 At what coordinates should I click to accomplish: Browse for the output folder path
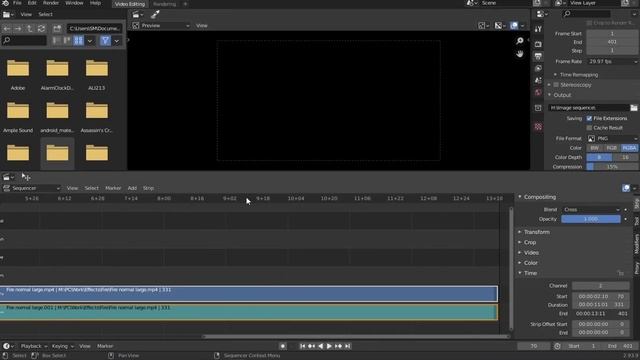pos(633,108)
